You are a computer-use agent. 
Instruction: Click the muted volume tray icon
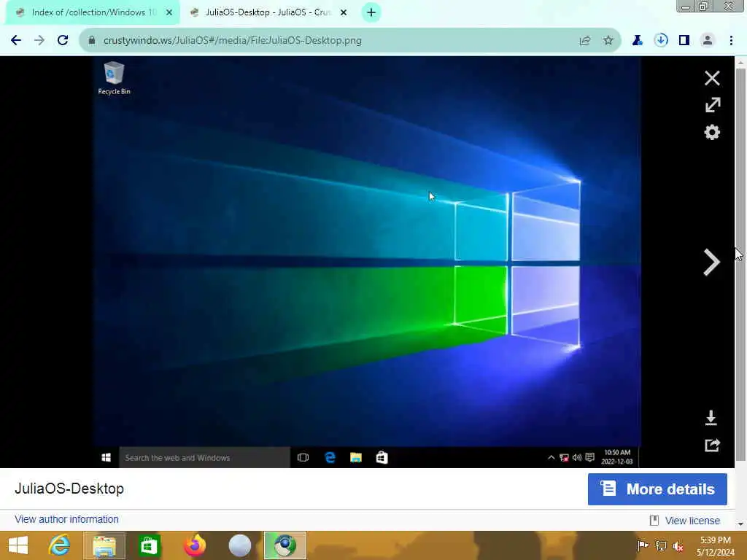pyautogui.click(x=678, y=546)
